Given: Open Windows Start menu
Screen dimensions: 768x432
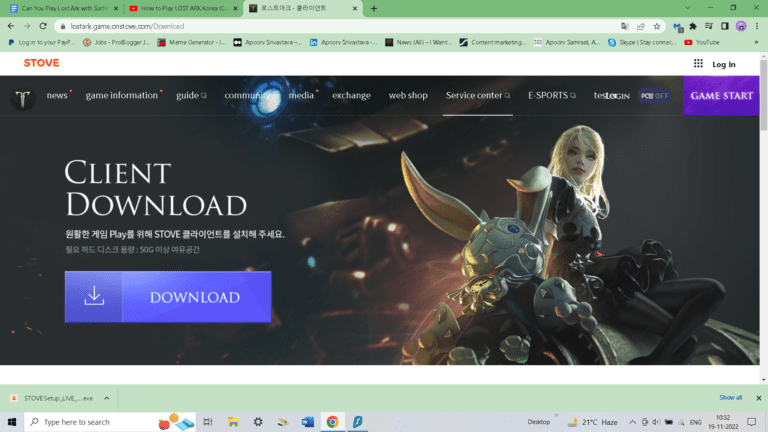Looking at the screenshot, I should [12, 422].
